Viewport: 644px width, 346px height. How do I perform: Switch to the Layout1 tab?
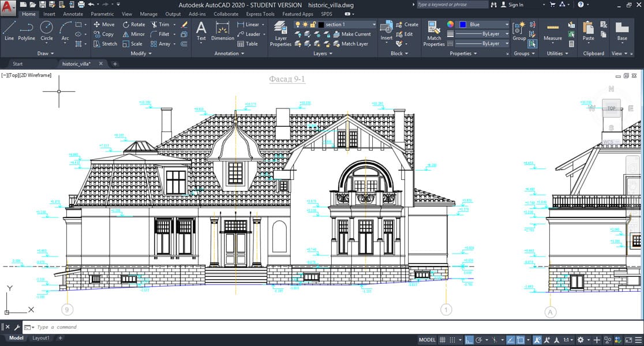[x=41, y=339]
